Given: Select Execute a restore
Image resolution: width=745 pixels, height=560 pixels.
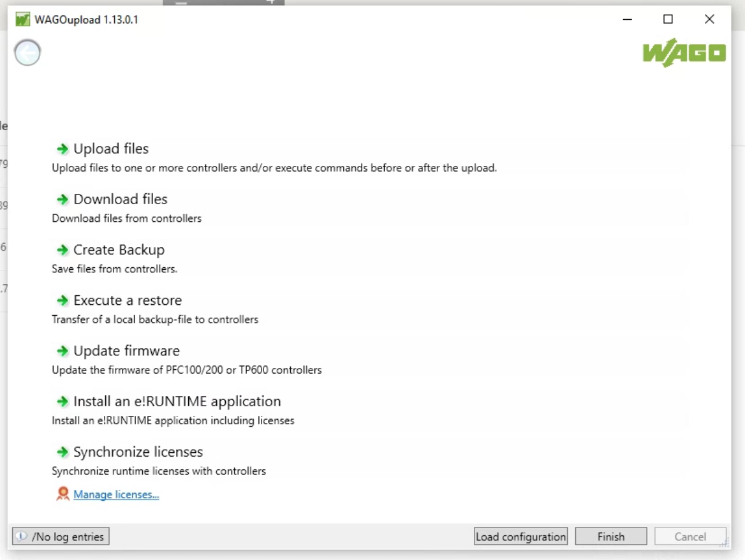Looking at the screenshot, I should coord(128,300).
